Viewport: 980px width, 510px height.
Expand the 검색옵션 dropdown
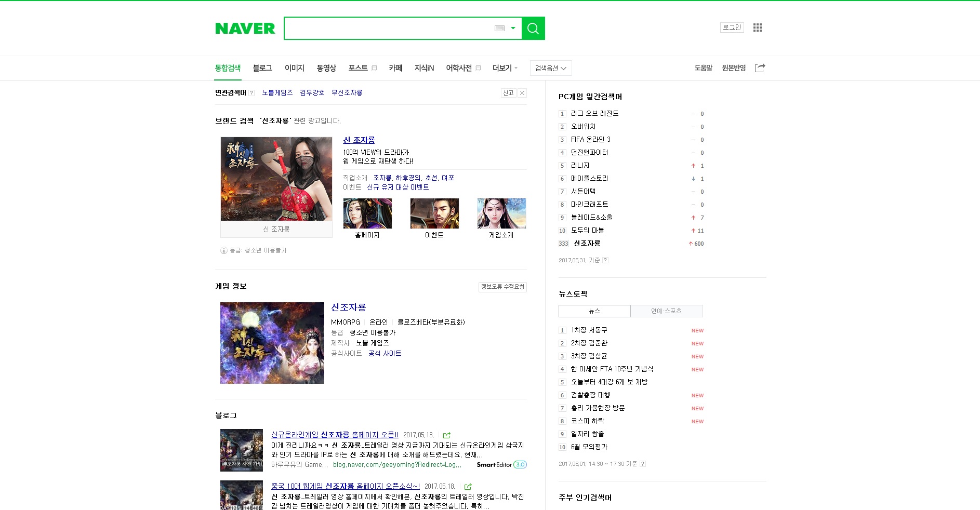click(551, 68)
